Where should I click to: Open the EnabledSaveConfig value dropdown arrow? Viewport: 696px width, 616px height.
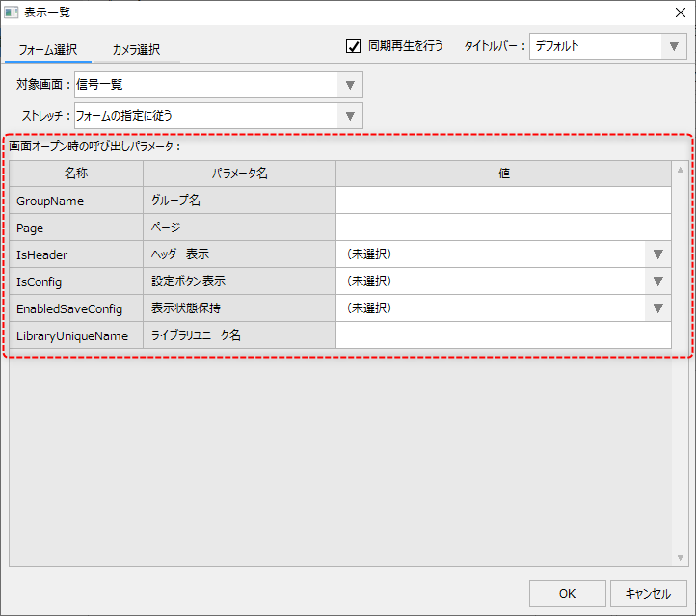658,308
